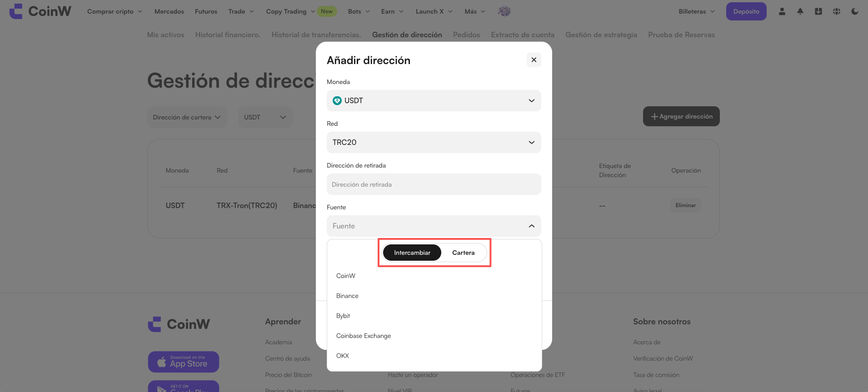Image resolution: width=868 pixels, height=392 pixels.
Task: Open Gestión de estrategia tab
Action: pos(601,35)
